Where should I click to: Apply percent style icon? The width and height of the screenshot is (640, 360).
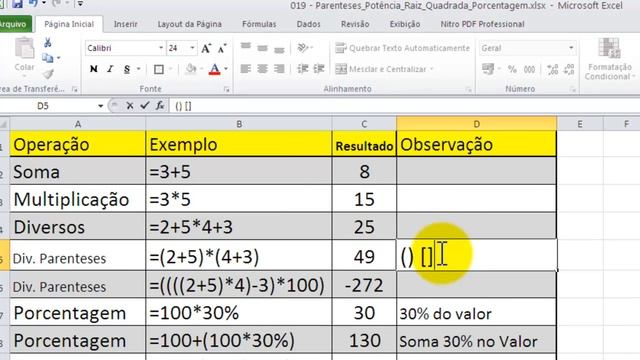[x=512, y=69]
